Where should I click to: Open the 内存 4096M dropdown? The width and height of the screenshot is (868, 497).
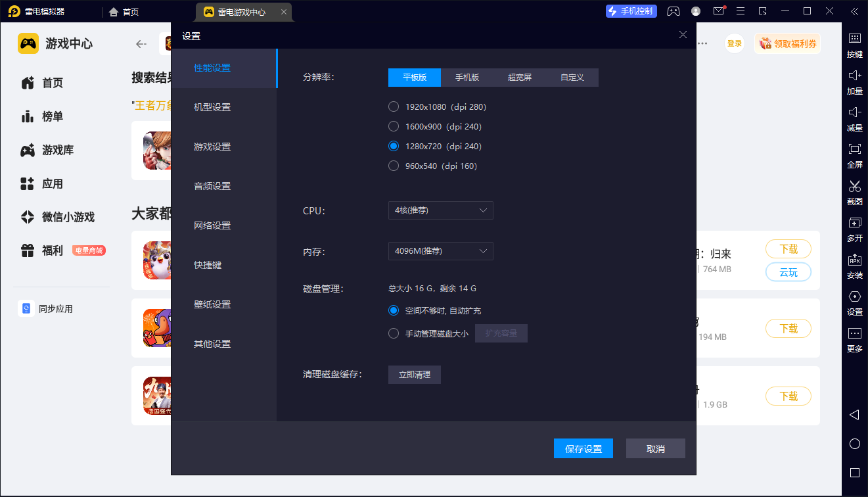440,251
